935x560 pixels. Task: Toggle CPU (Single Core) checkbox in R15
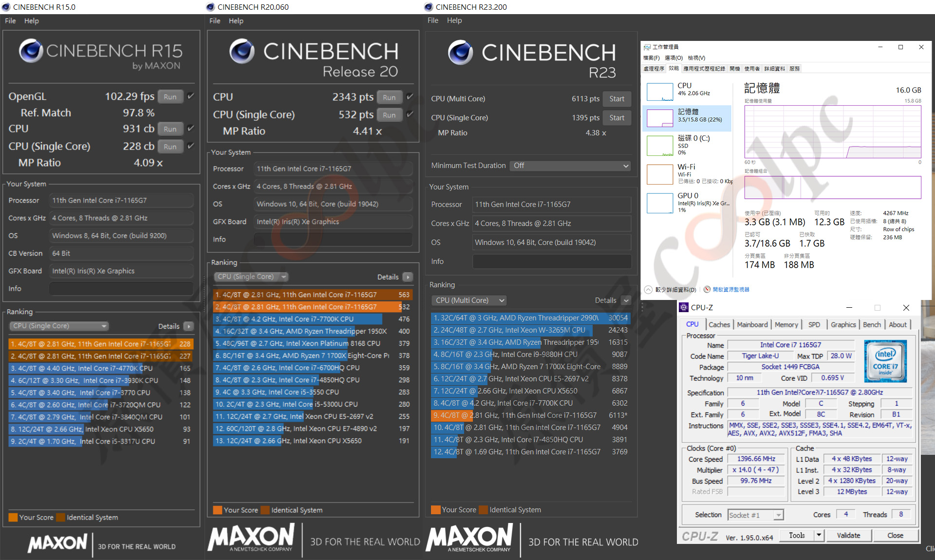(x=191, y=146)
